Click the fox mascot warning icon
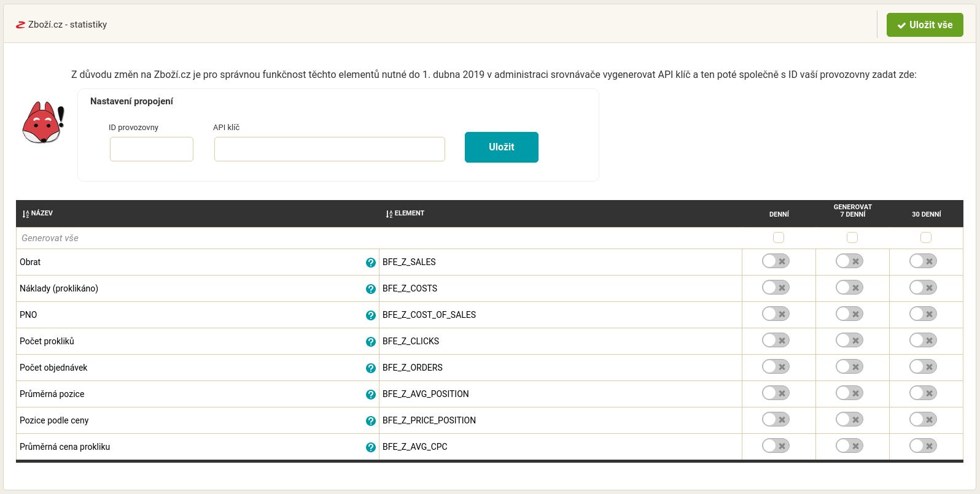This screenshot has width=980, height=494. 43,122
